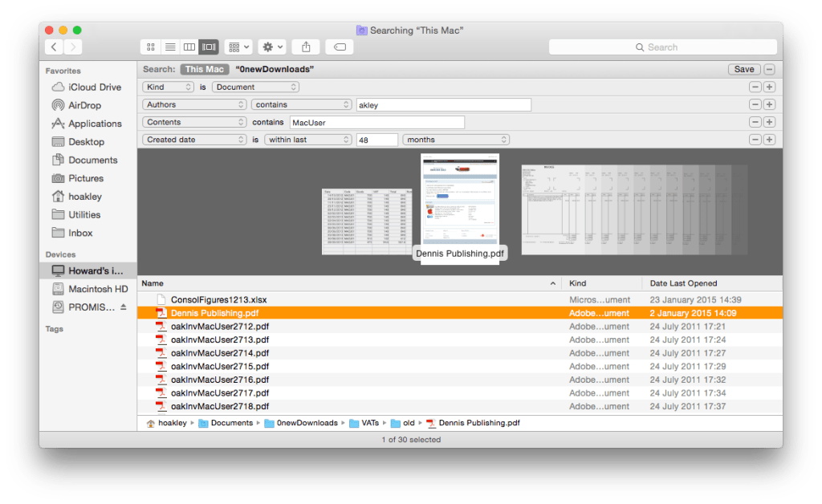Expand the Action gear menu
Image resolution: width=822 pixels, height=504 pixels.
point(271,47)
